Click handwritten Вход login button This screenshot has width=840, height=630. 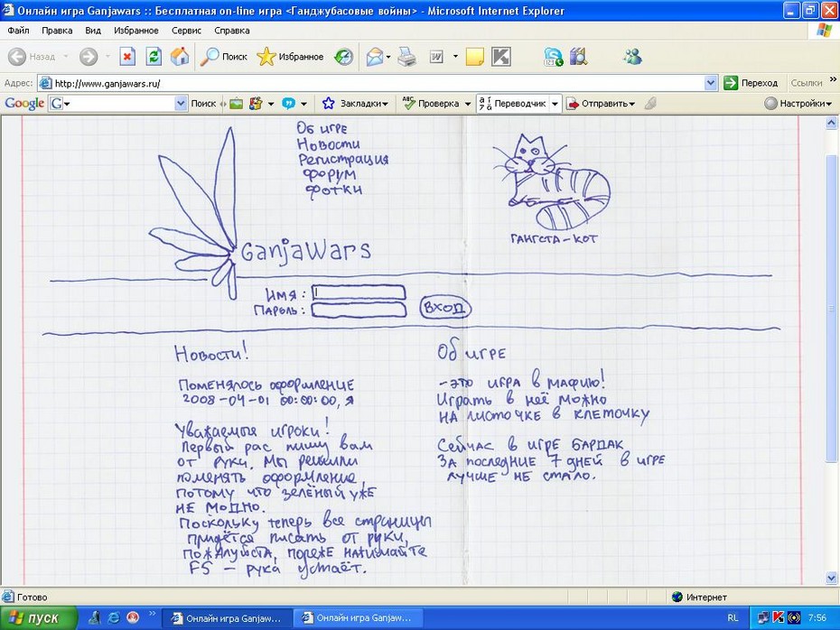click(445, 307)
